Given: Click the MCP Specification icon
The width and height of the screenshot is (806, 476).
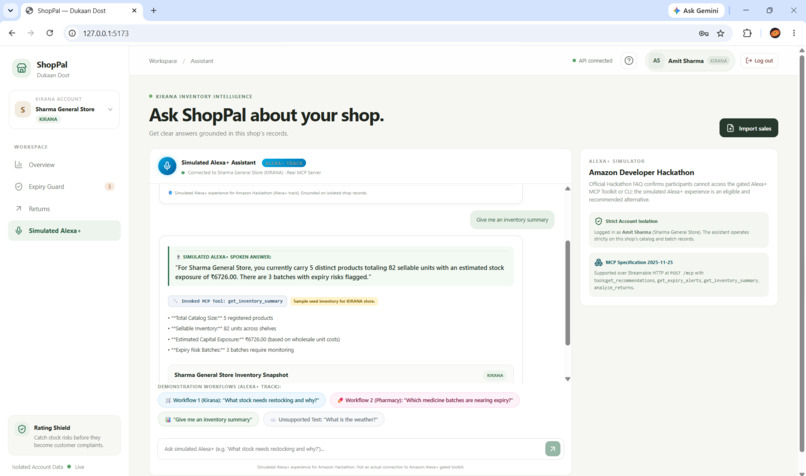Looking at the screenshot, I should pyautogui.click(x=598, y=262).
